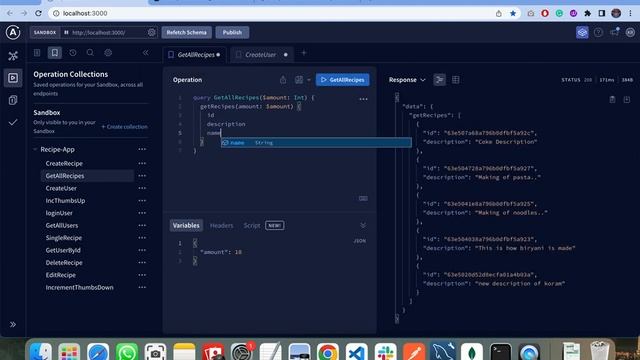
Task: Click the keyboard shortcuts icon
Action: pos(363,198)
